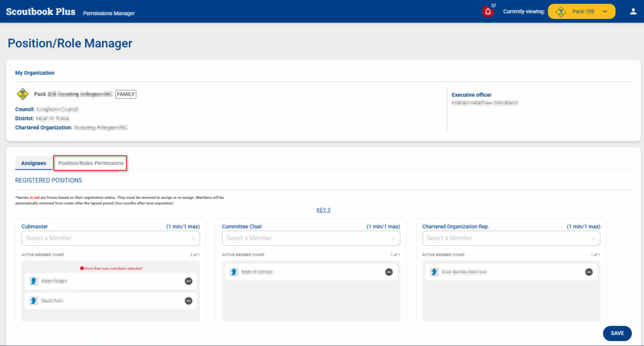Click Chartered Organization Rep. member's avatar icon

(x=434, y=272)
